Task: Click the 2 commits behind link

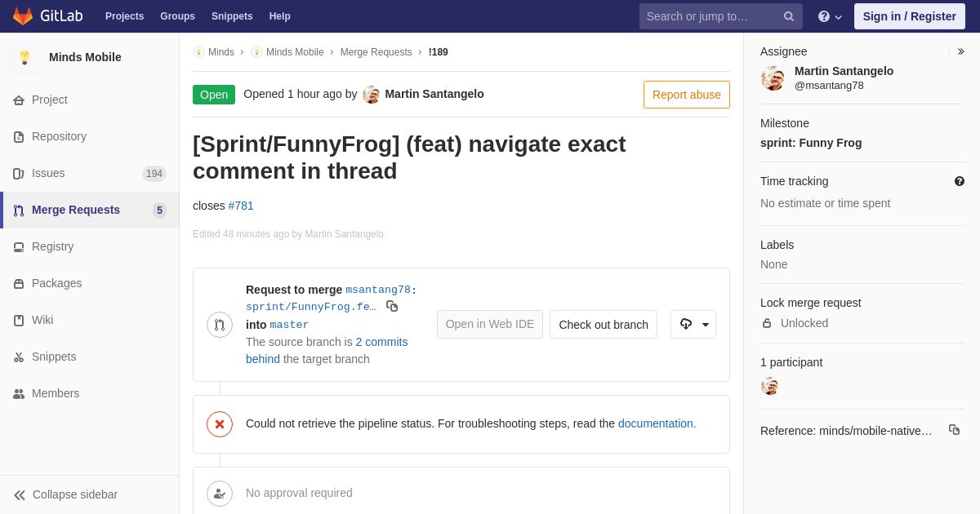Action: [x=327, y=351]
